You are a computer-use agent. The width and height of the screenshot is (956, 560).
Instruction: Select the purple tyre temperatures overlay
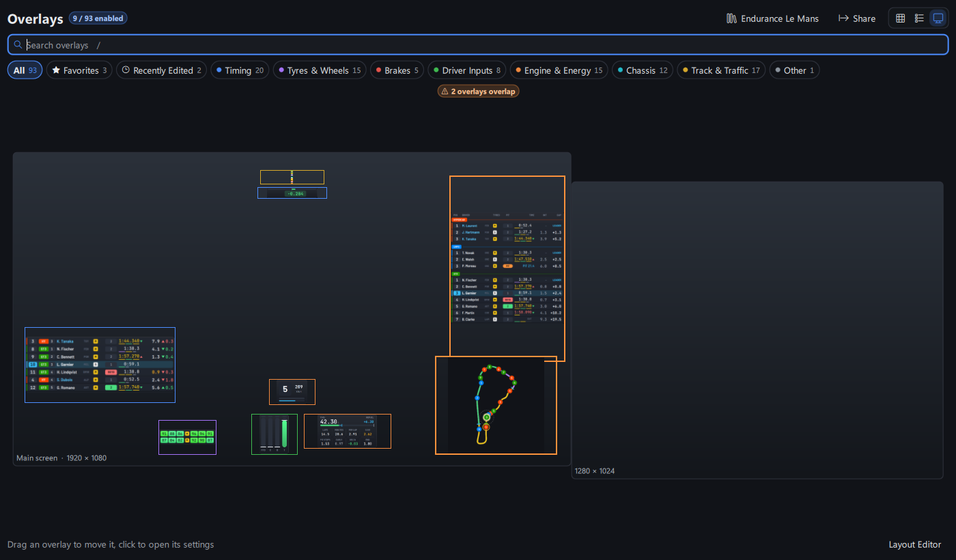(187, 437)
